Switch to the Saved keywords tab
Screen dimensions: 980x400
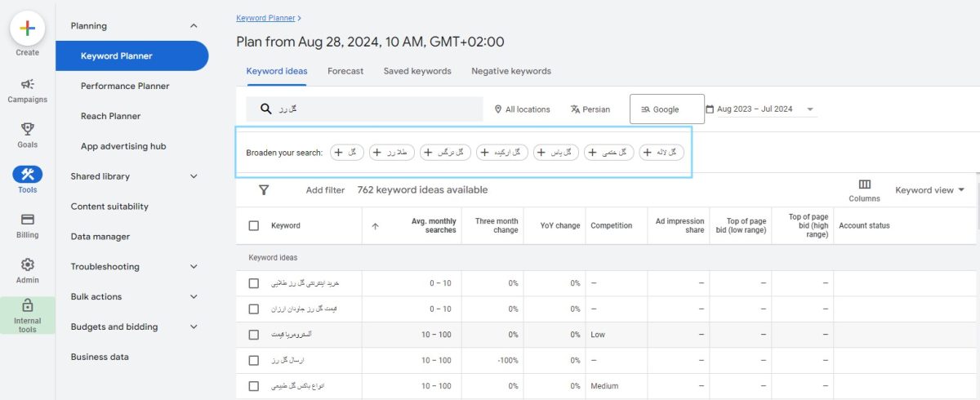pos(417,71)
